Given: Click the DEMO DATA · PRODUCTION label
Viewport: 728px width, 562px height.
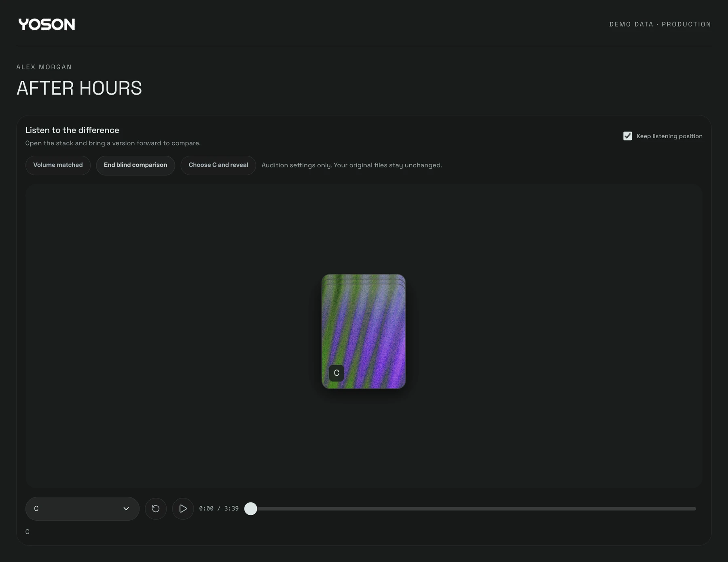Looking at the screenshot, I should click(660, 24).
